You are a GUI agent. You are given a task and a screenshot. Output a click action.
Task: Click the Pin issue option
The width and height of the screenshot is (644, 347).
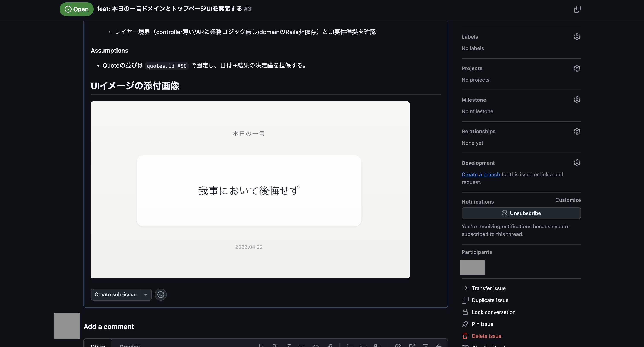point(482,324)
